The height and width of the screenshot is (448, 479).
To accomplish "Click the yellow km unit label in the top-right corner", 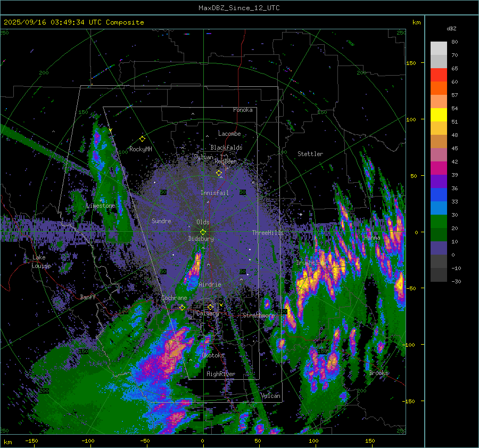I will 416,22.
